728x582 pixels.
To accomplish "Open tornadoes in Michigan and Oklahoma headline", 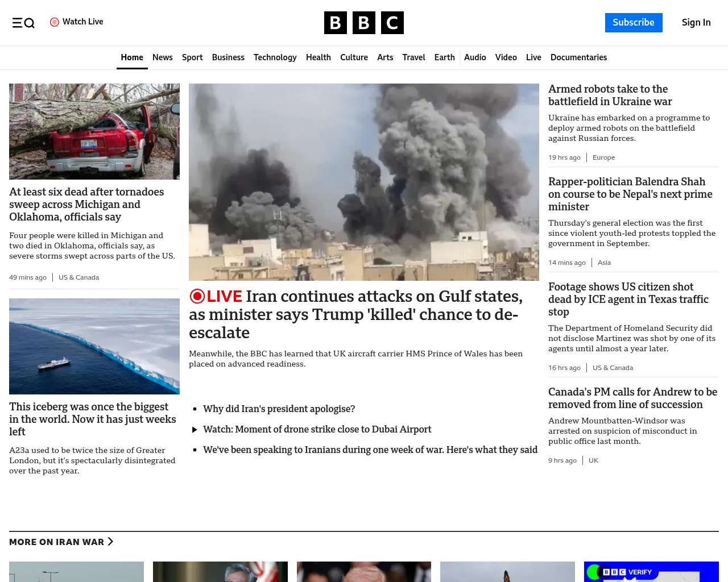I will [x=86, y=204].
